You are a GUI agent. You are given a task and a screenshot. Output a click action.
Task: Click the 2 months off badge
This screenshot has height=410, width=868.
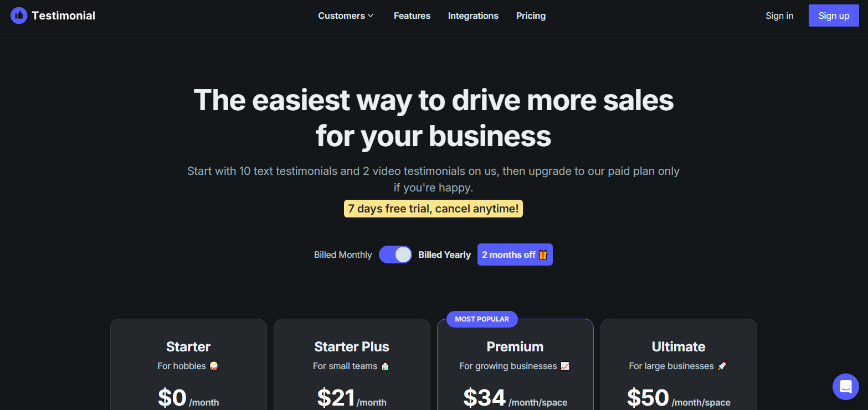(515, 255)
